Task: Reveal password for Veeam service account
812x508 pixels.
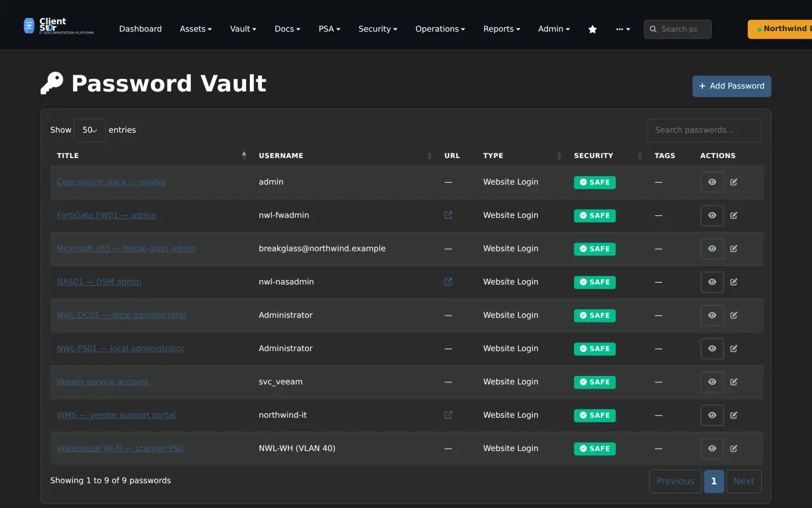Action: (712, 382)
